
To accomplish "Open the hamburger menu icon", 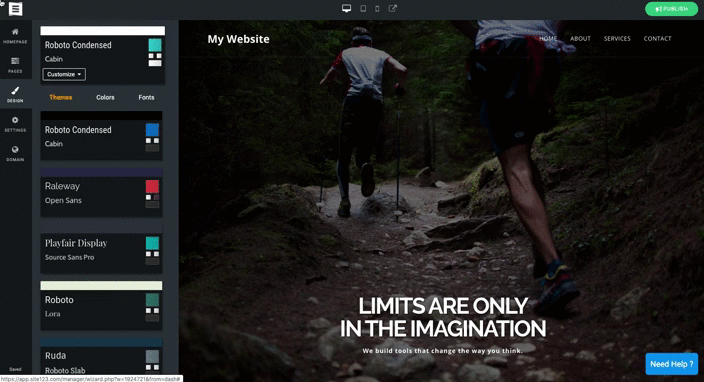I will point(15,9).
